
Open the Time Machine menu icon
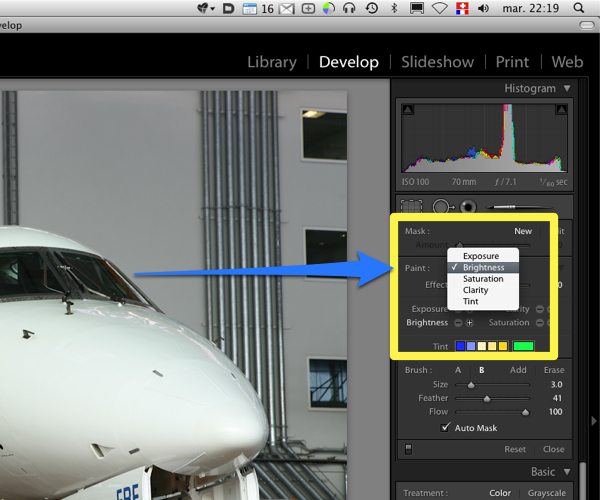click(372, 8)
